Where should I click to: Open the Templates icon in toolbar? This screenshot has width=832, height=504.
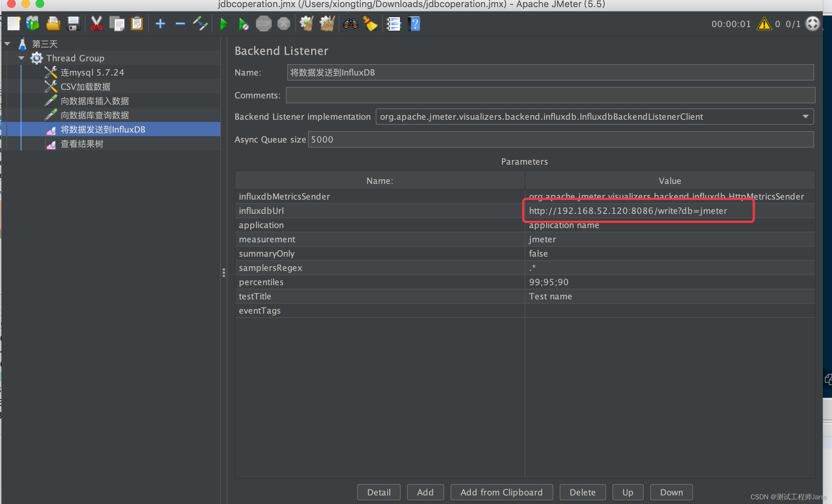click(x=33, y=24)
